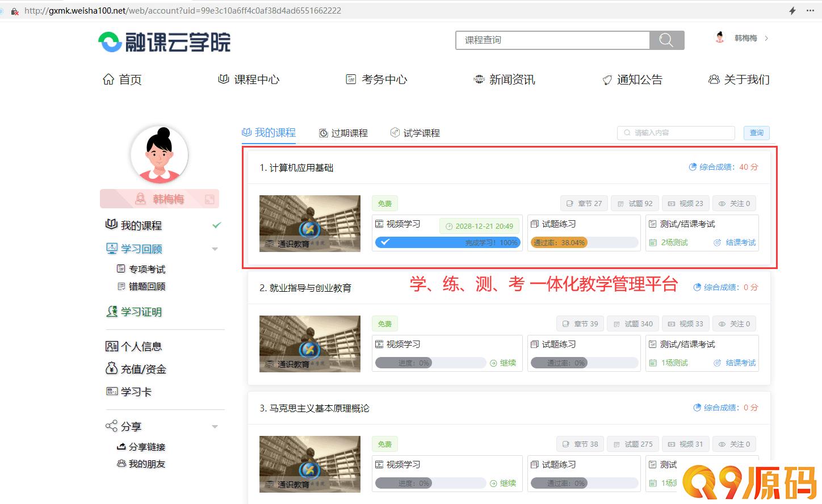822x504 pixels.
Task: Open 新闻资讯 menu
Action: tap(504, 79)
